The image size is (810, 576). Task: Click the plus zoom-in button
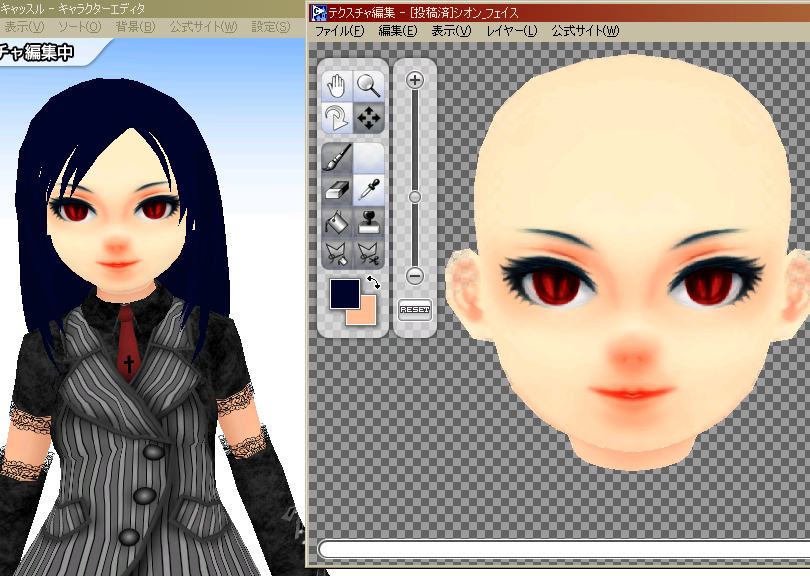[x=415, y=80]
